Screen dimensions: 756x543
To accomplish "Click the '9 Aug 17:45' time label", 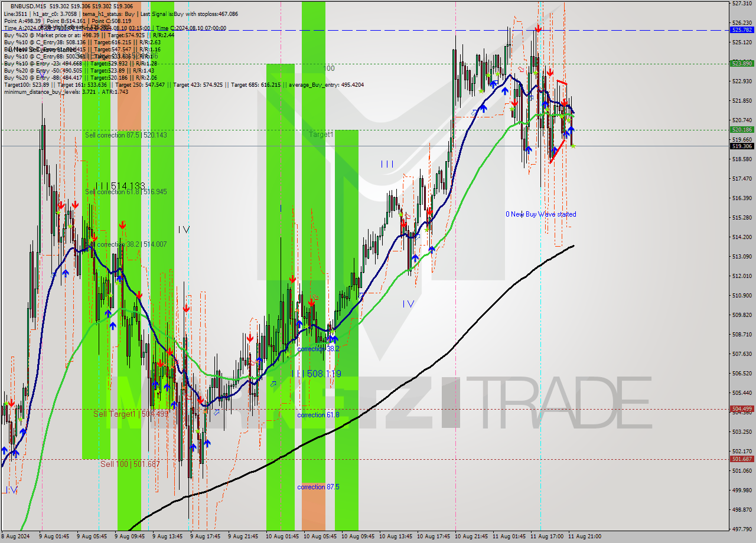I will tap(206, 537).
